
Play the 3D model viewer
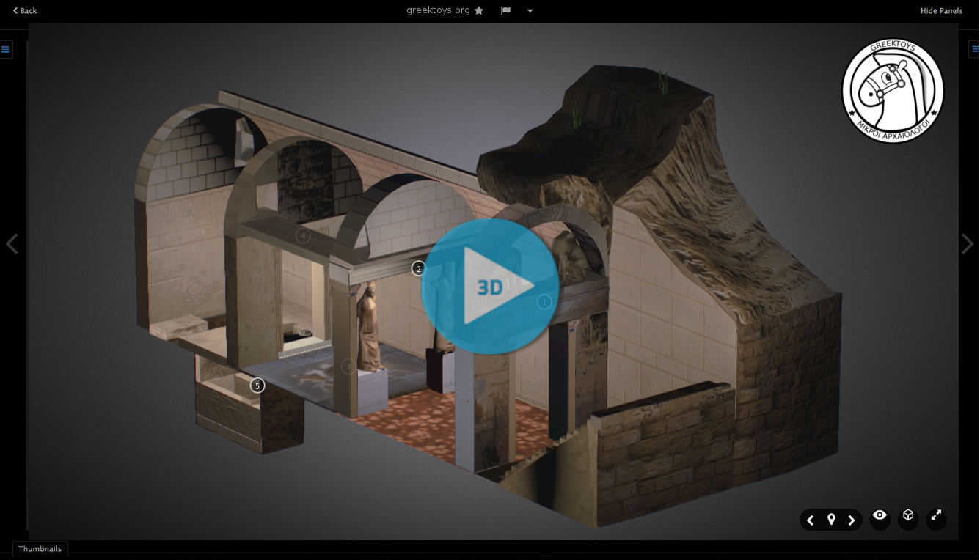pos(489,287)
